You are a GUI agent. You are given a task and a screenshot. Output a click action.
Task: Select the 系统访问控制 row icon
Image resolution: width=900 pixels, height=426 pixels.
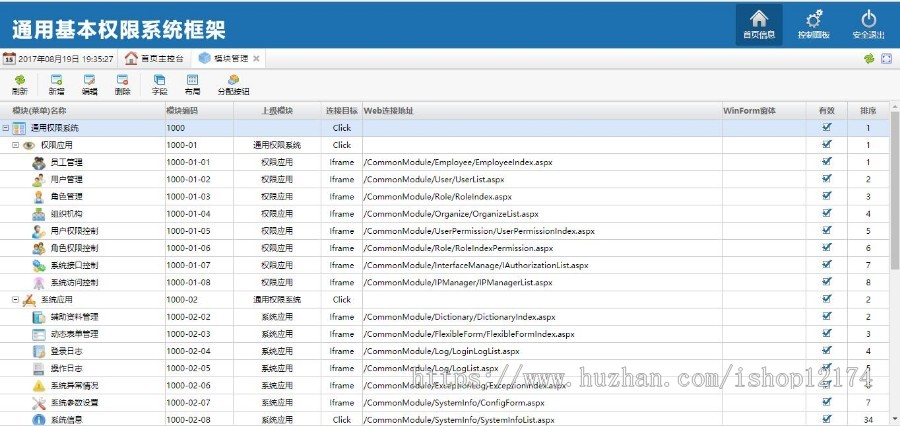[x=38, y=282]
